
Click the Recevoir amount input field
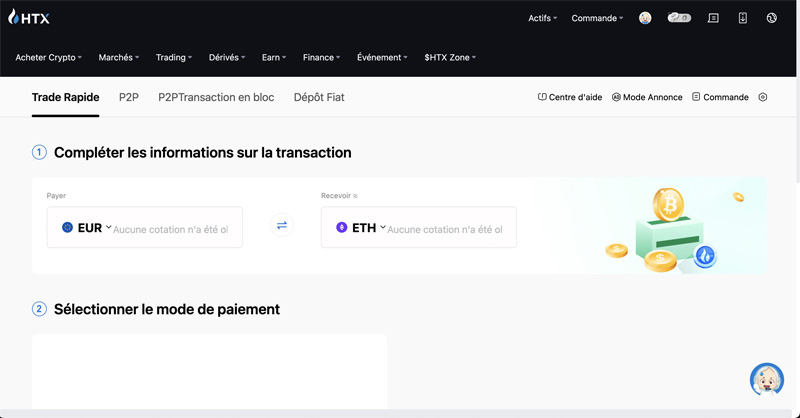pos(446,229)
